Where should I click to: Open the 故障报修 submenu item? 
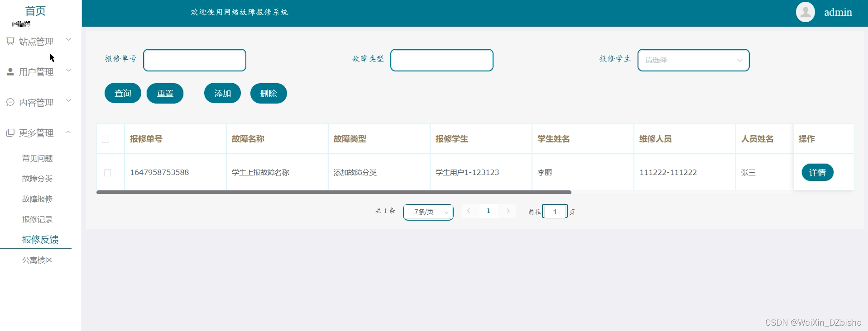[38, 199]
